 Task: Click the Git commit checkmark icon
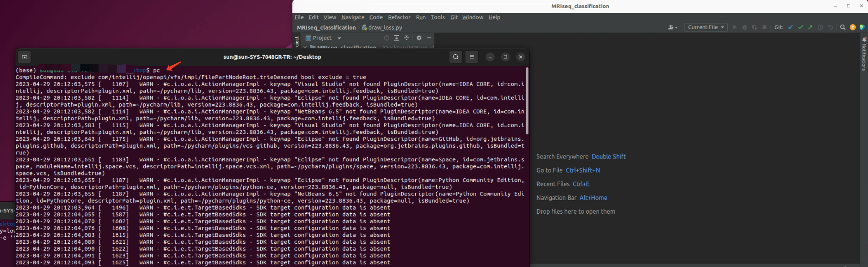coord(800,27)
